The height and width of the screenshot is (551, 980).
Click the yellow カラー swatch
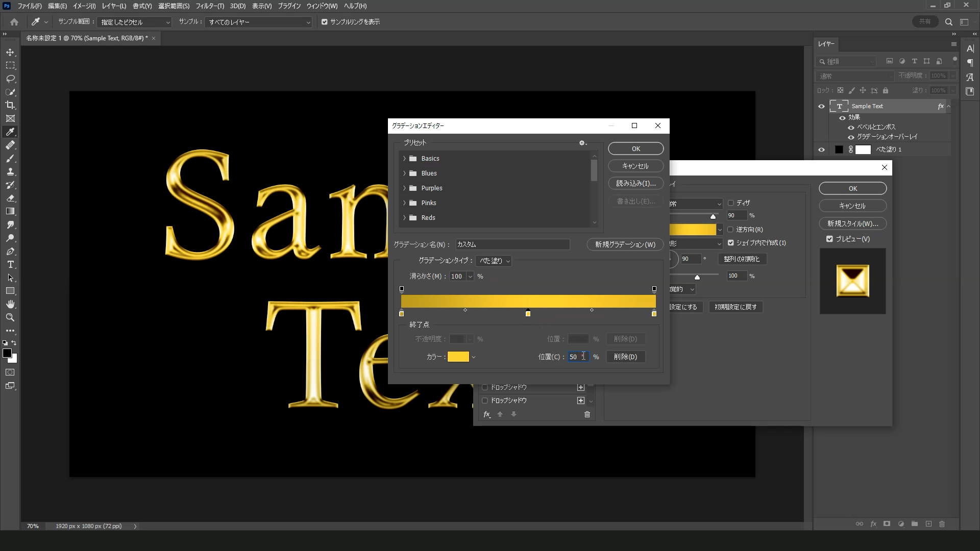458,357
